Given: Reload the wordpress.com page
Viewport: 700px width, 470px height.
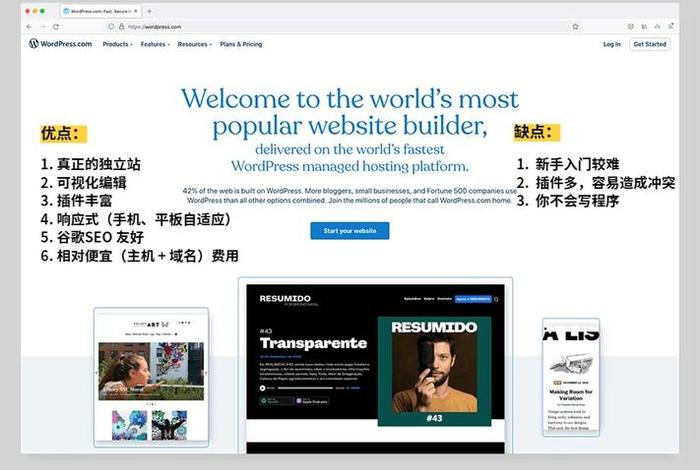Looking at the screenshot, I should point(56,27).
